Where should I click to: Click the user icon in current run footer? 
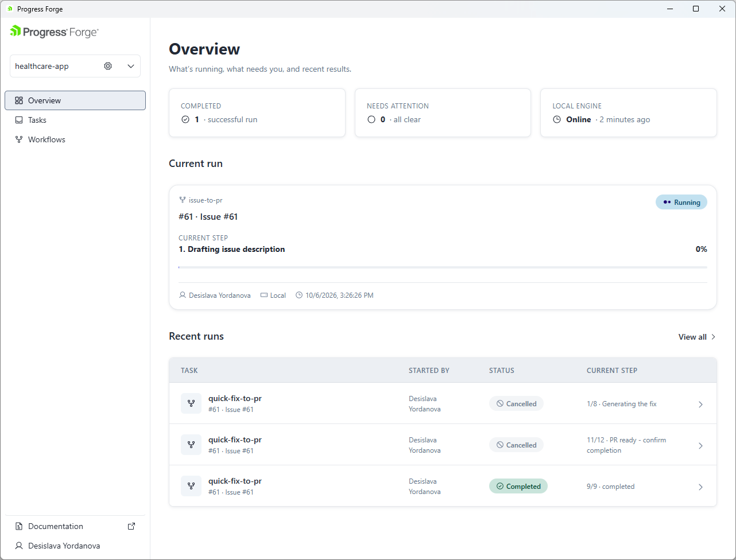183,295
